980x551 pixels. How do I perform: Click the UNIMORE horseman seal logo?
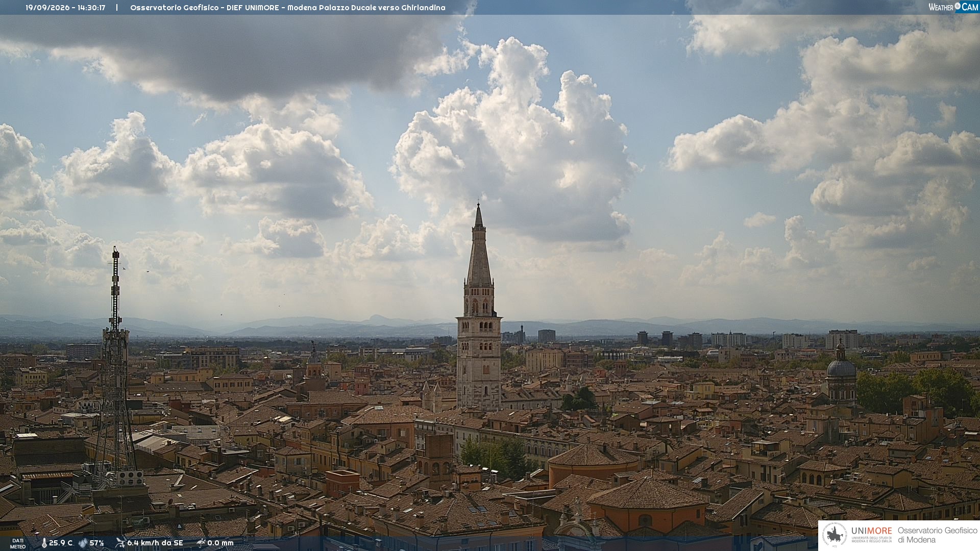(834, 535)
